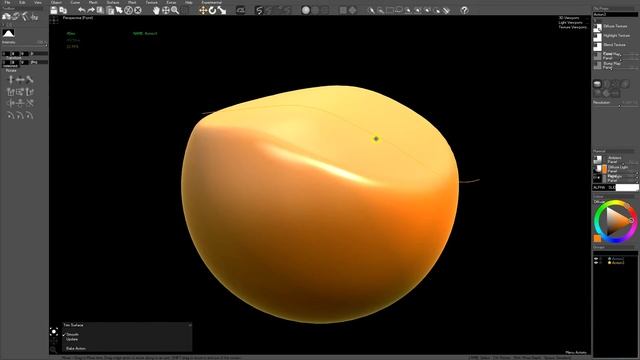Select the orange four-arrow Move object tool
The image size is (640, 360).
pos(203,11)
